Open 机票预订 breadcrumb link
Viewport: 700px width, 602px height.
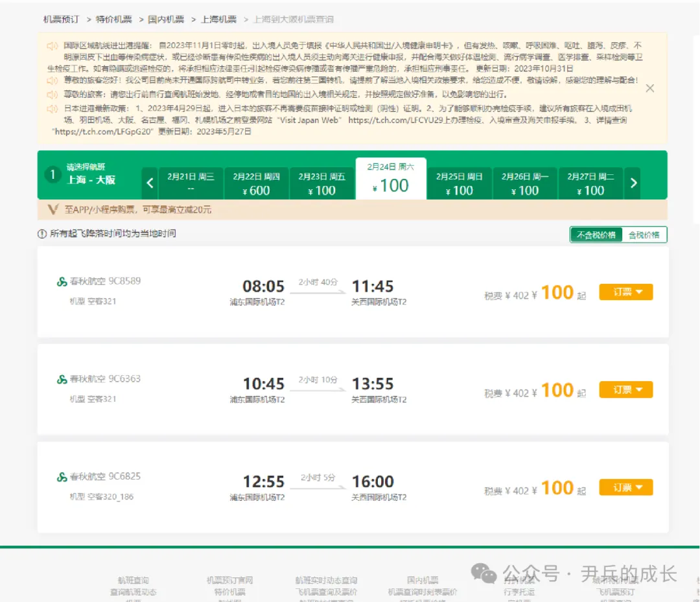click(x=61, y=19)
